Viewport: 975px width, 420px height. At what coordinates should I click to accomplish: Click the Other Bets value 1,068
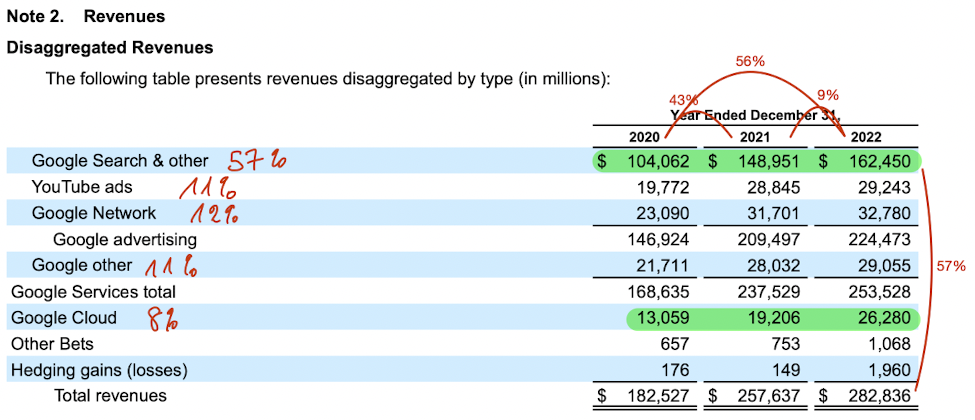click(889, 345)
